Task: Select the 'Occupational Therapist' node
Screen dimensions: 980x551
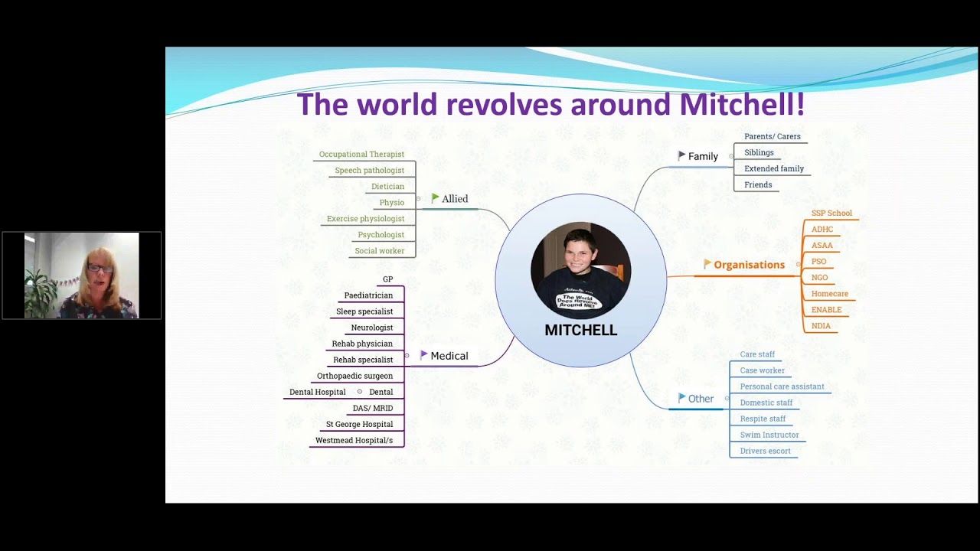Action: (361, 155)
